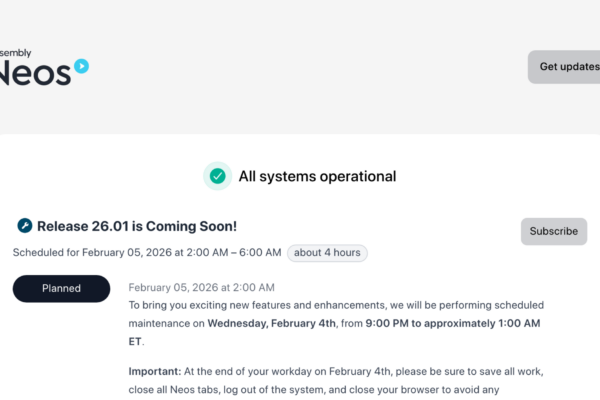The width and height of the screenshot is (600, 400).
Task: Click the February 05, 2026 update timestamp
Action: [188, 287]
